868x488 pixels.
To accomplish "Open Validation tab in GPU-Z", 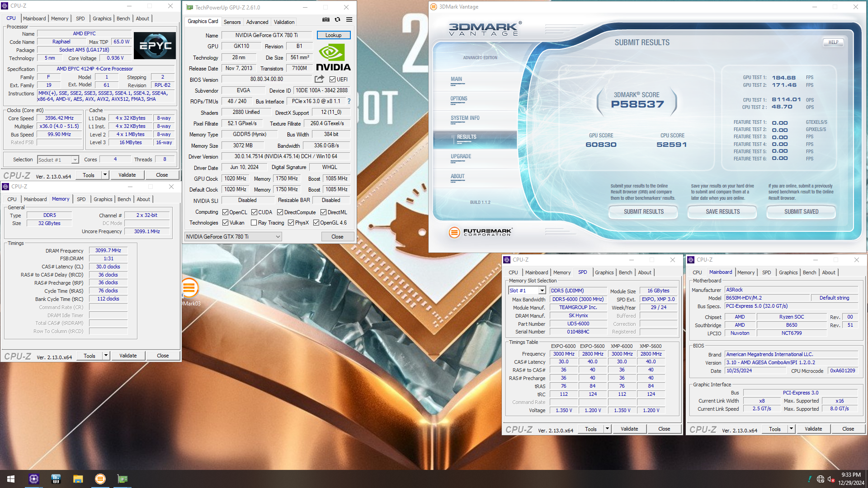I will click(x=284, y=22).
